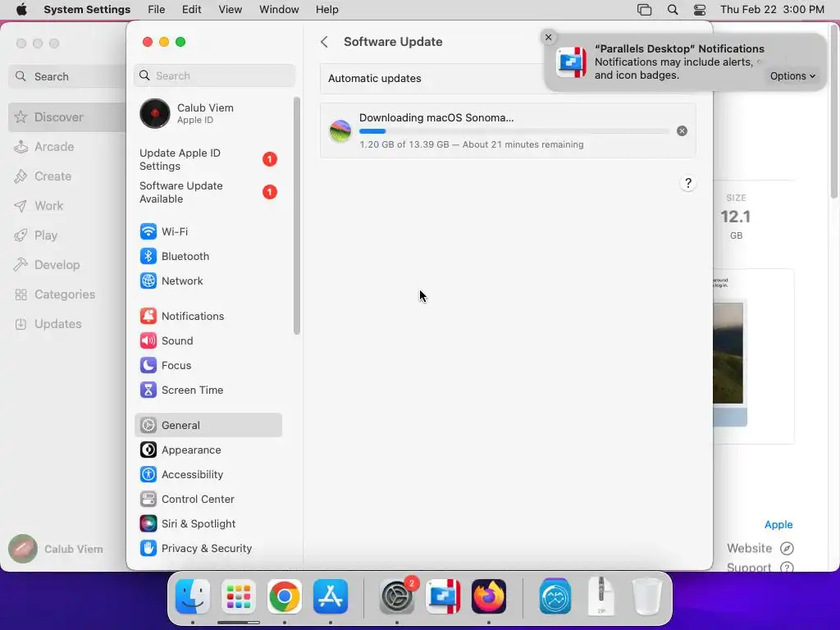This screenshot has height=630, width=840.
Task: Open the Website link in App Store
Action: [760, 548]
